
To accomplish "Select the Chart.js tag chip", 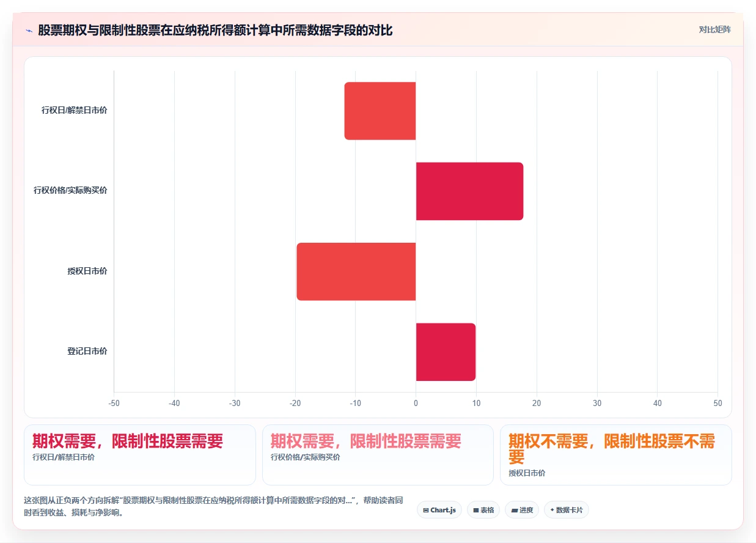I will [439, 510].
